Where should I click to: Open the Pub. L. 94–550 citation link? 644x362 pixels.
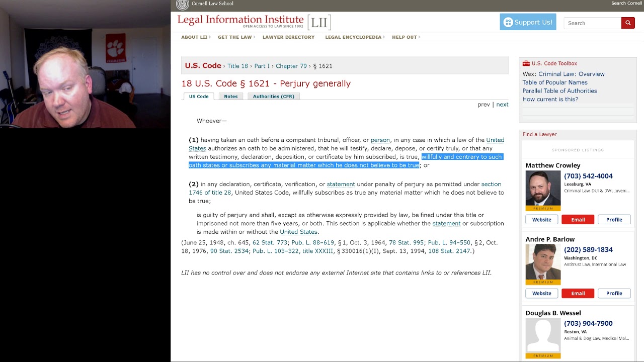pyautogui.click(x=449, y=242)
